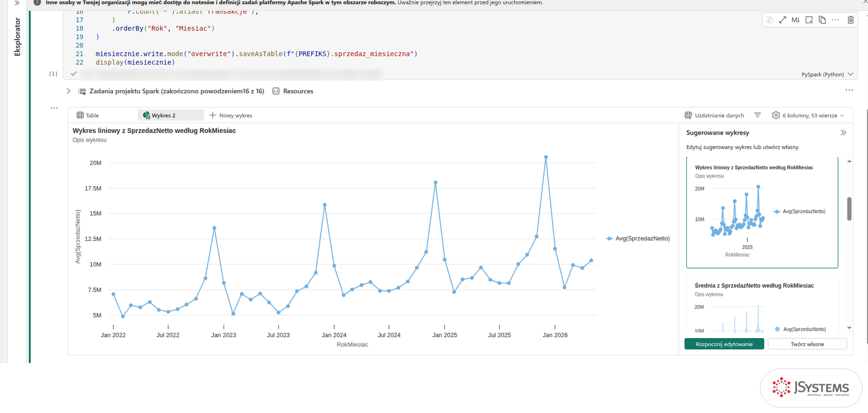Click the Uzdatnianie danych button
This screenshot has height=413, width=868.
tap(714, 115)
